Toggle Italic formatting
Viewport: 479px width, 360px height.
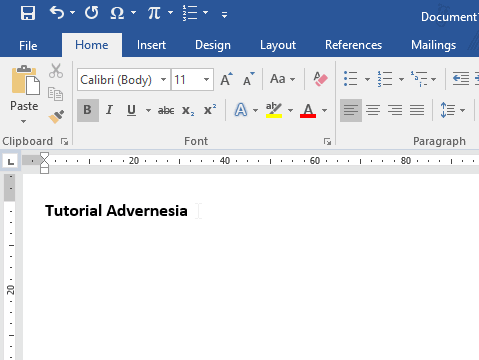pos(109,110)
